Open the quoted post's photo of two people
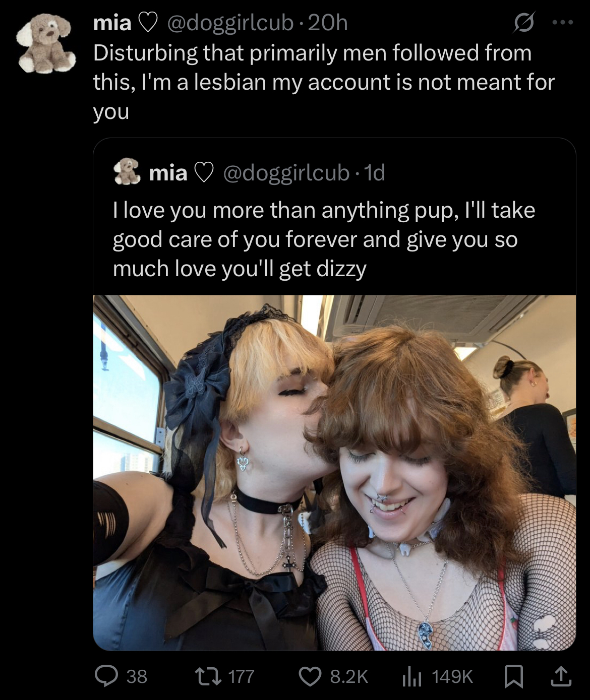Image resolution: width=590 pixels, height=700 pixels. [x=334, y=472]
